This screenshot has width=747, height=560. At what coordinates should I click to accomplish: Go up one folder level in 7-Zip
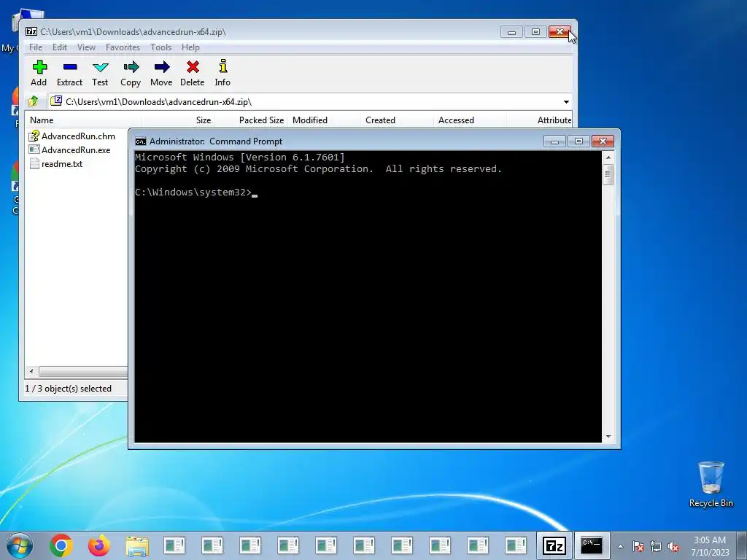34,101
